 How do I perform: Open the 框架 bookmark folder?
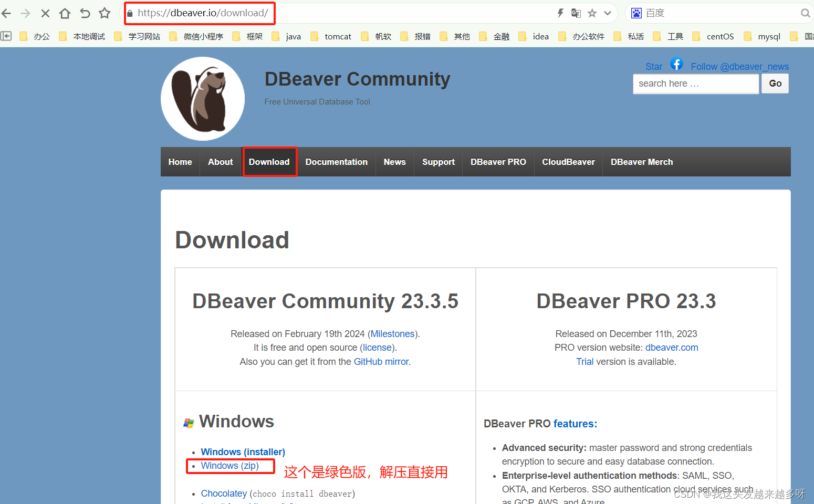coord(247,36)
